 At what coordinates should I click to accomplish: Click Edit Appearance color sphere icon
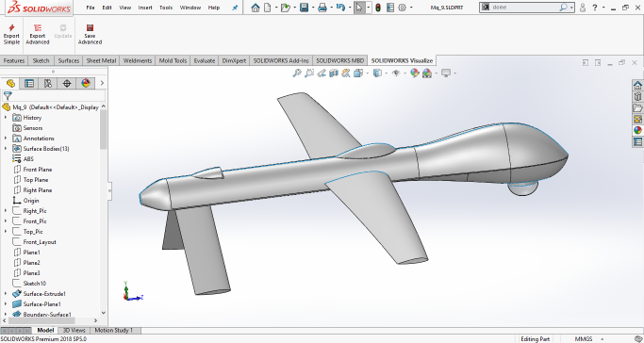pyautogui.click(x=415, y=73)
